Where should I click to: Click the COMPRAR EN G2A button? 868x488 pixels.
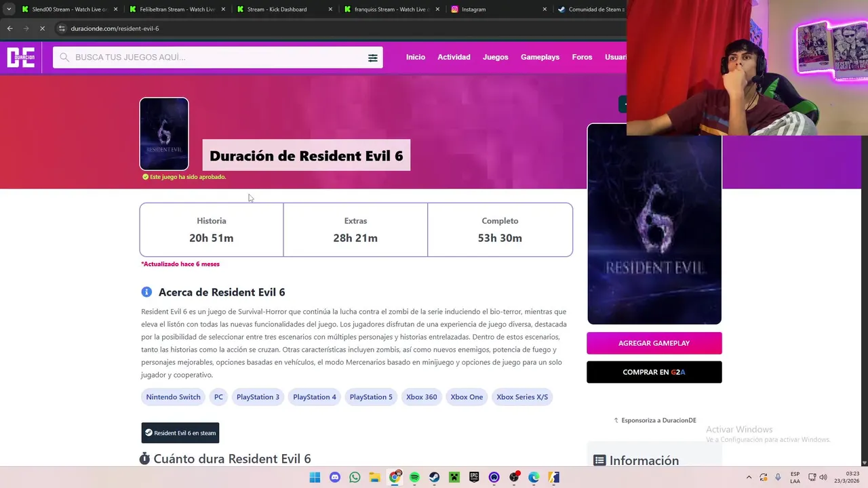pyautogui.click(x=654, y=372)
